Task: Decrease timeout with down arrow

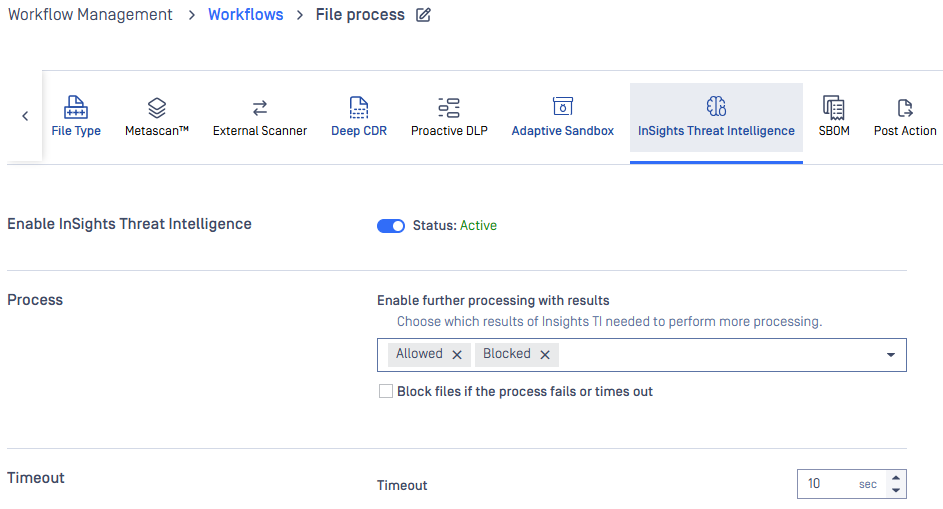Action: tap(896, 490)
